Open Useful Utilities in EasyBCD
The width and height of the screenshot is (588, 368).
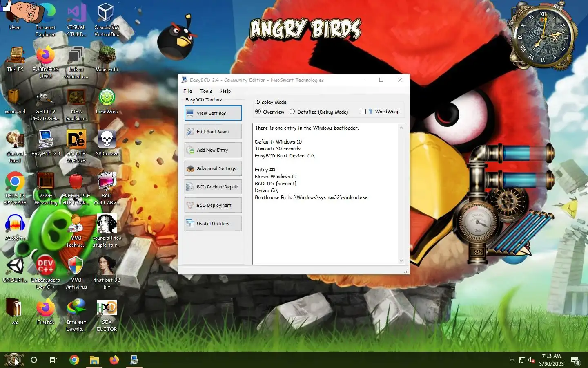click(x=213, y=224)
